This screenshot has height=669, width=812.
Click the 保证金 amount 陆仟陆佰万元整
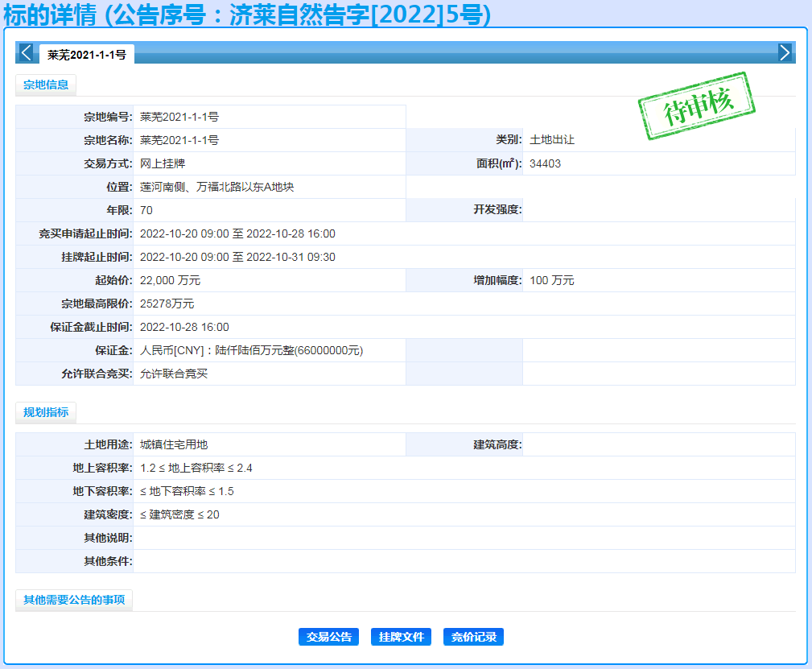pyautogui.click(x=252, y=350)
